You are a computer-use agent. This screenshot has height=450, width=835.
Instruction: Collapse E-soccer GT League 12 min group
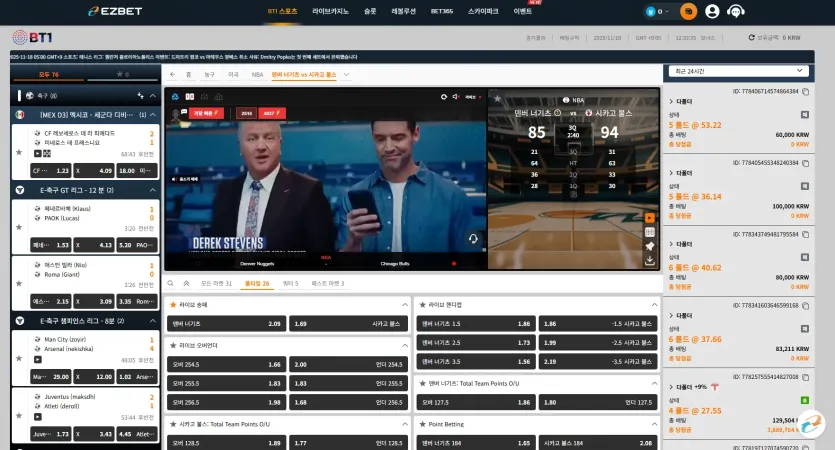153,190
